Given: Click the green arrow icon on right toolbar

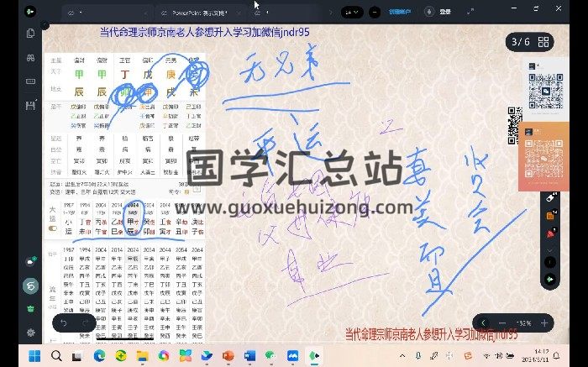Looking at the screenshot, I should (550, 280).
